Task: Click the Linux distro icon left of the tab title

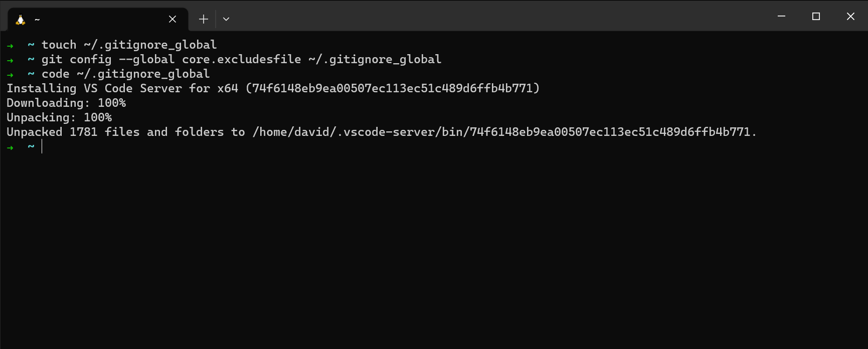Action: pyautogui.click(x=20, y=19)
